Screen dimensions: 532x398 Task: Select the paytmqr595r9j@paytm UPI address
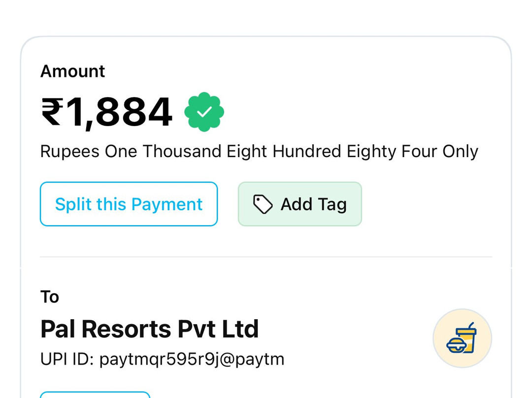(192, 359)
